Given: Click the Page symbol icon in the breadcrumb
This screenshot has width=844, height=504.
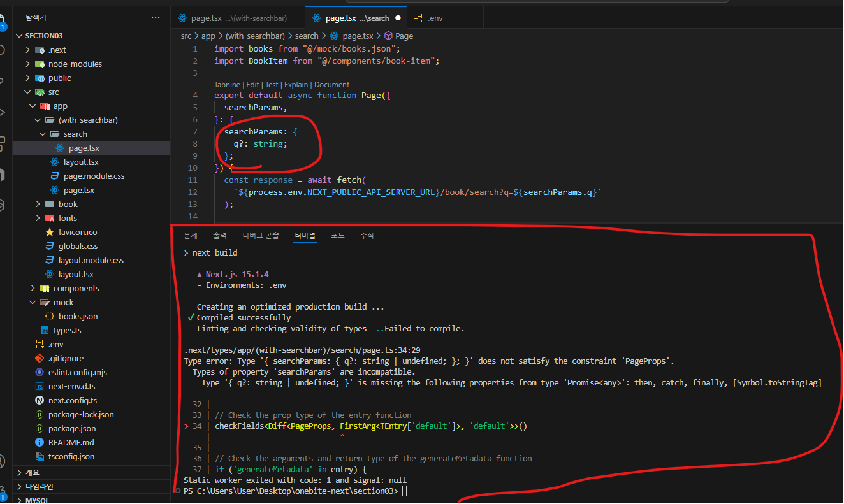Looking at the screenshot, I should point(388,36).
